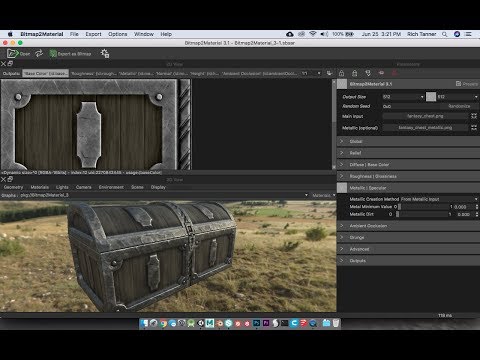Expand the Relief section
Image resolution: width=480 pixels, height=360 pixels.
(409, 153)
